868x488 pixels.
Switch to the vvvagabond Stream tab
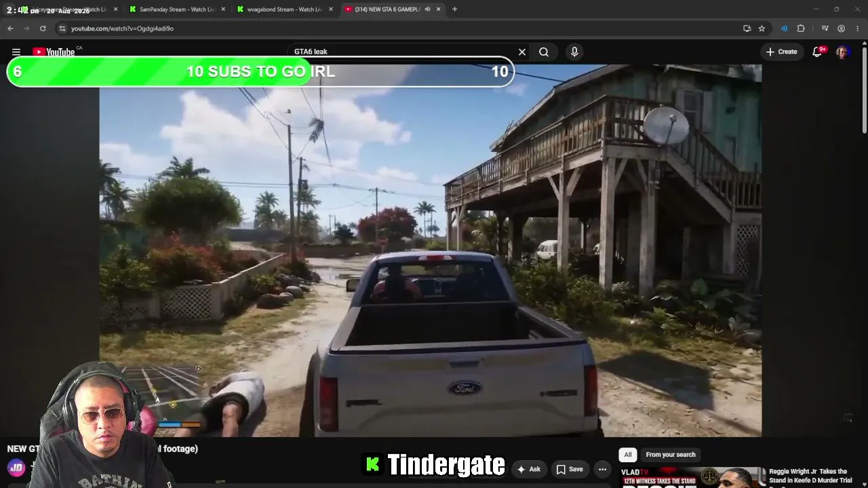[x=285, y=9]
